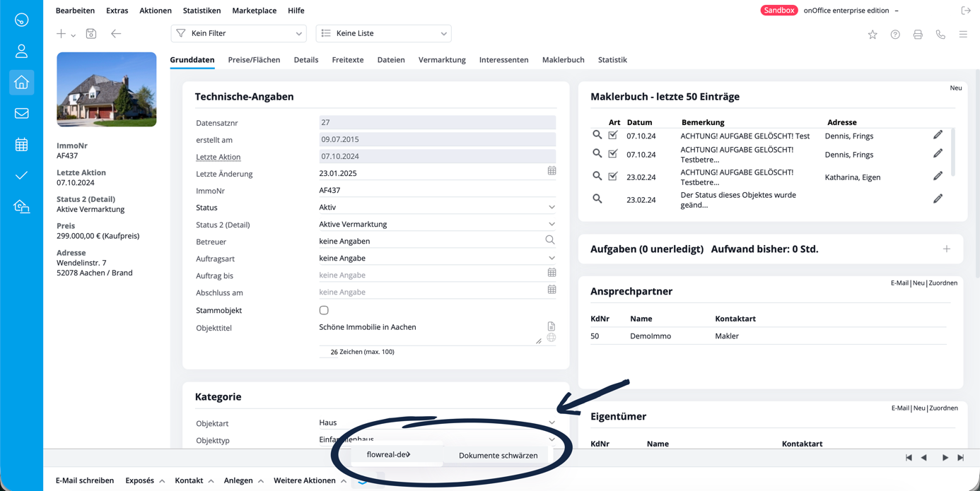Screen dimensions: 980x491
Task: Open the calendar picker for Letzte Änderung
Action: tap(552, 171)
